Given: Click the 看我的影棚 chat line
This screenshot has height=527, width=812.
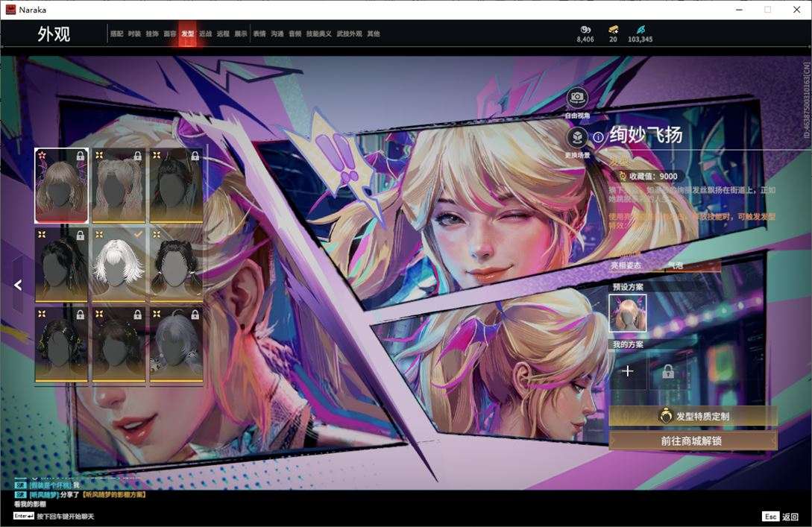Looking at the screenshot, I should click(x=30, y=504).
